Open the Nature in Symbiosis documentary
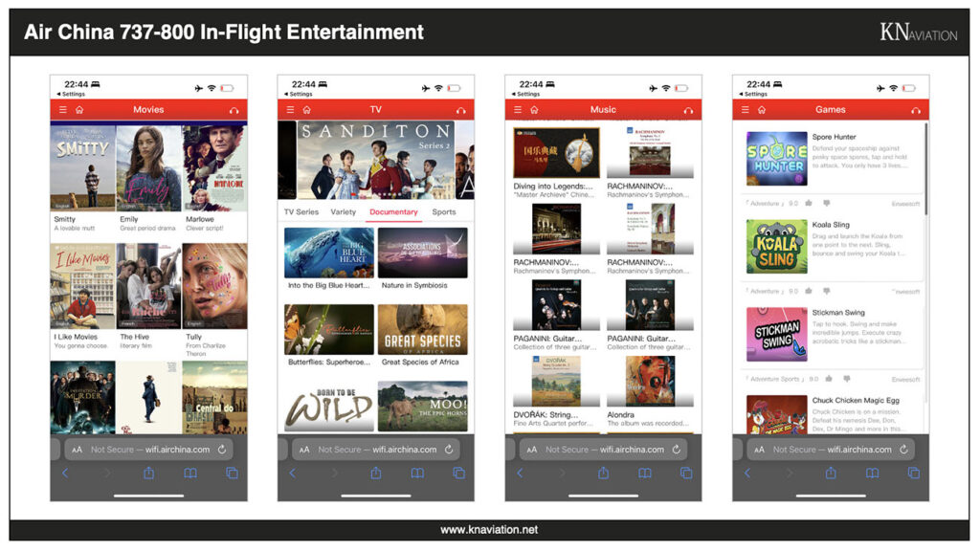Screen dimensions: 980x551 [x=422, y=253]
